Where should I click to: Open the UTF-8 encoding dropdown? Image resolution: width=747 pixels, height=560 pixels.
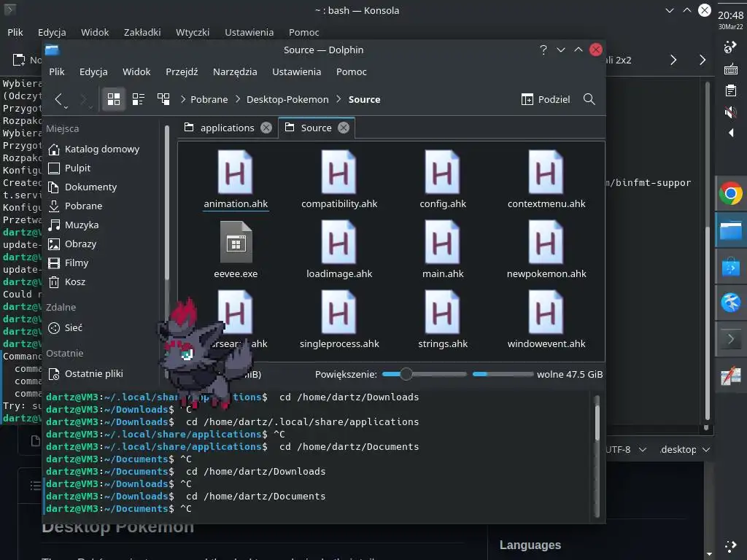pyautogui.click(x=626, y=449)
